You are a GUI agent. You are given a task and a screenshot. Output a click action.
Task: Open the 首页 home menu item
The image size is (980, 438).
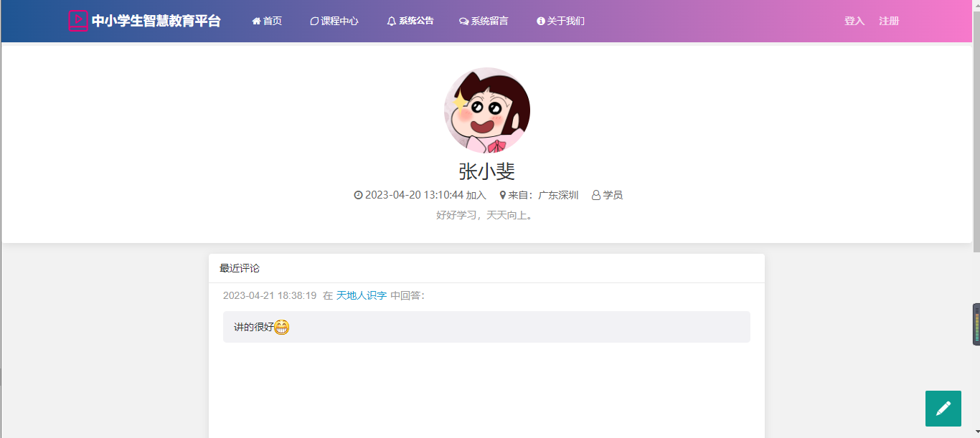click(x=267, y=21)
